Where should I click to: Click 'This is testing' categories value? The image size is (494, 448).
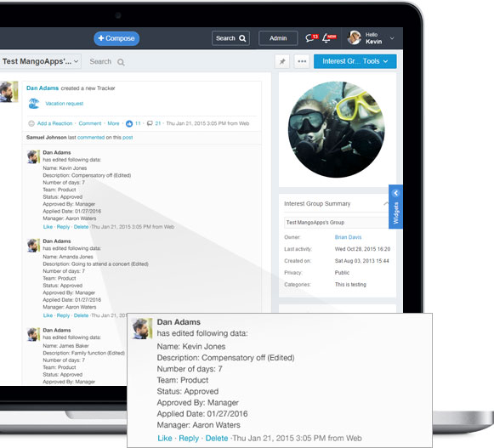pyautogui.click(x=350, y=285)
